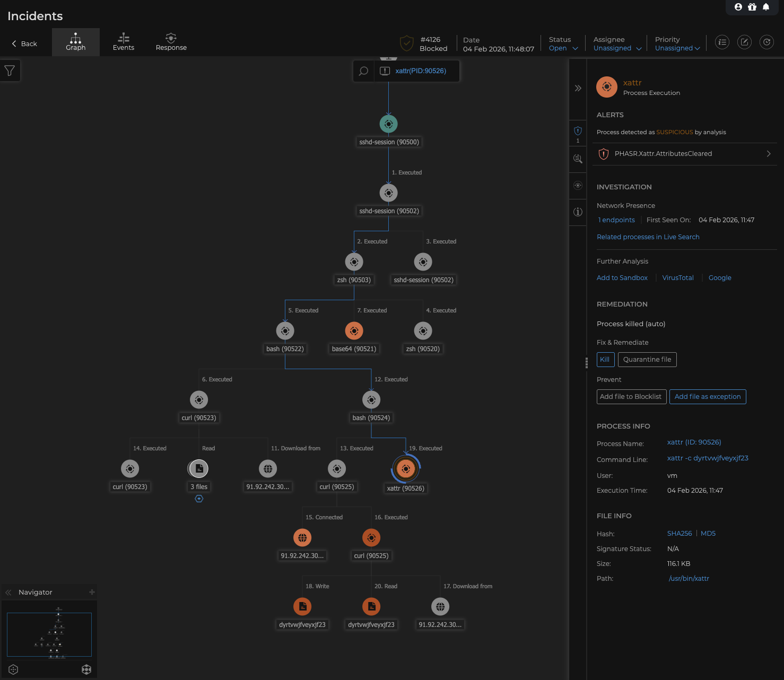Open the Priority Unassigned dropdown

(x=677, y=48)
